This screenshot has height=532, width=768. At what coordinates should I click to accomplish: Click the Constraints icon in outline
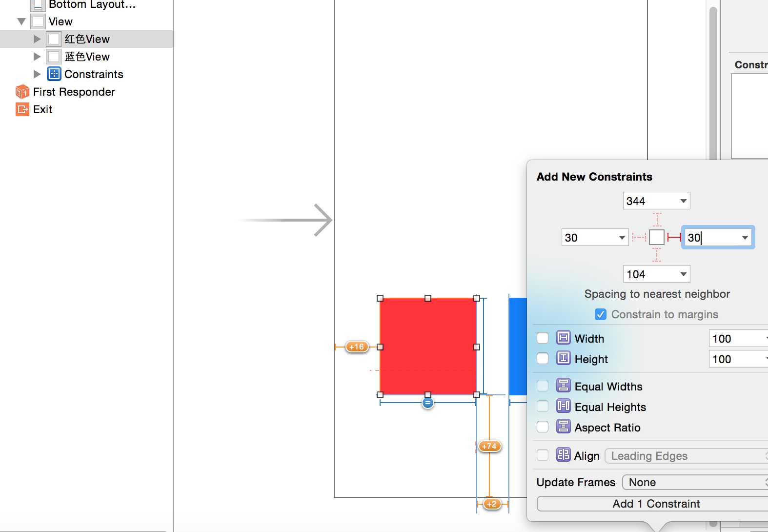tap(54, 74)
